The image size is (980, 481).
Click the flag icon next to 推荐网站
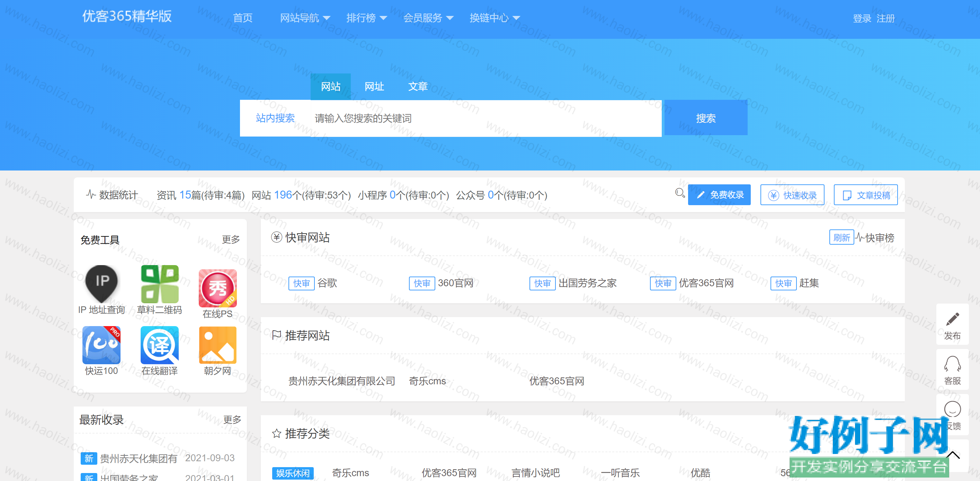click(277, 335)
